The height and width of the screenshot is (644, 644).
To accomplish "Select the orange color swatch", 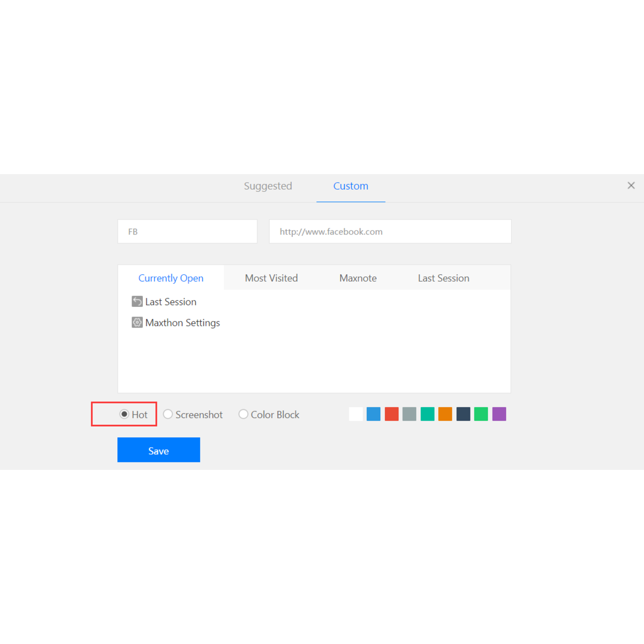I will pos(445,414).
